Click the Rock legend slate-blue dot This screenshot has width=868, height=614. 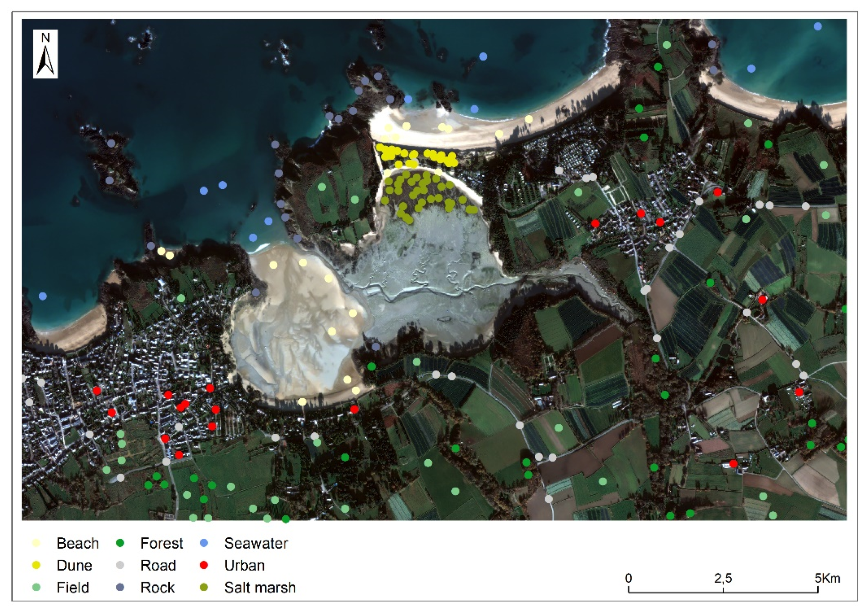click(120, 587)
